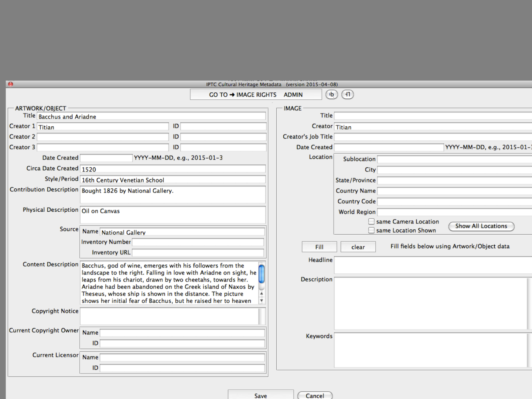
Task: Focus the Circa Date Created field
Action: pos(173,169)
